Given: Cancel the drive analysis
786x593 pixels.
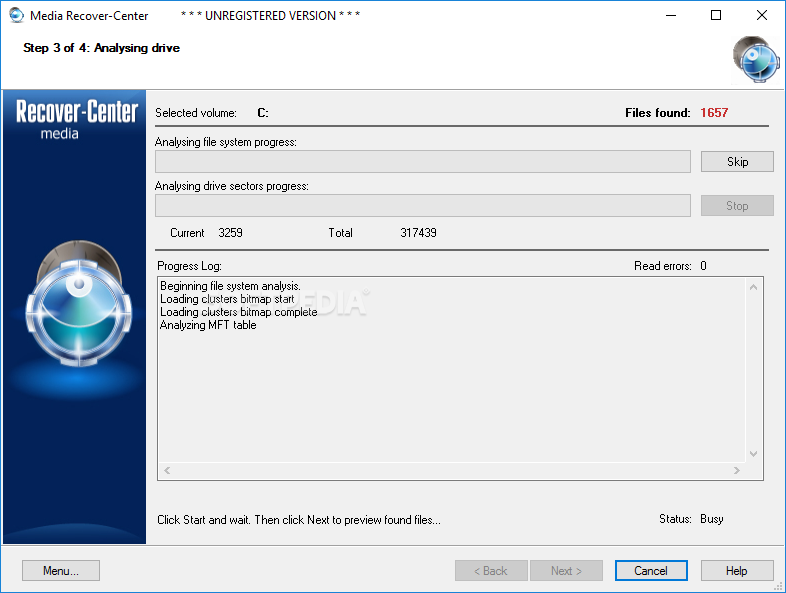Looking at the screenshot, I should (x=651, y=570).
